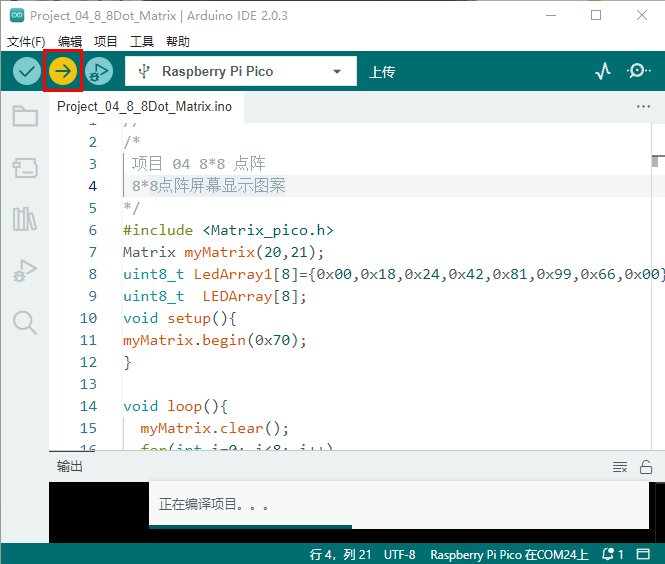Click the 输出 panel header label

[x=70, y=466]
